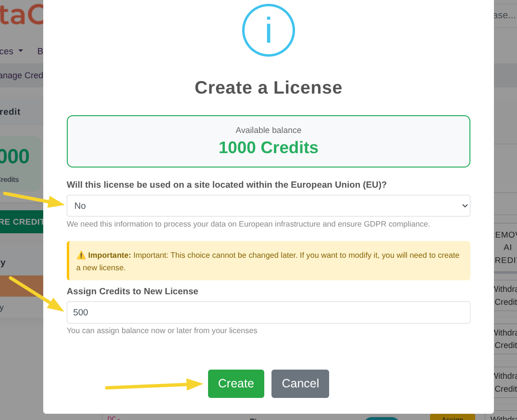Click the chevron on the No dropdown

(x=465, y=205)
